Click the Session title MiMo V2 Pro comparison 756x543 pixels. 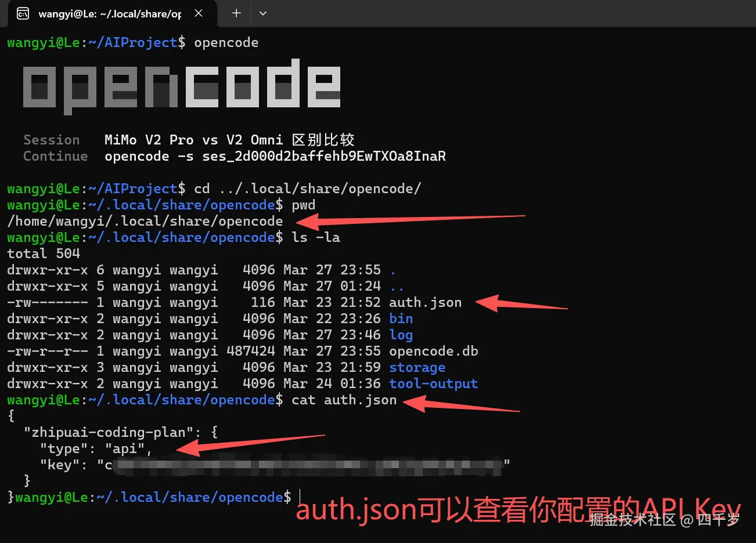pyautogui.click(x=229, y=139)
